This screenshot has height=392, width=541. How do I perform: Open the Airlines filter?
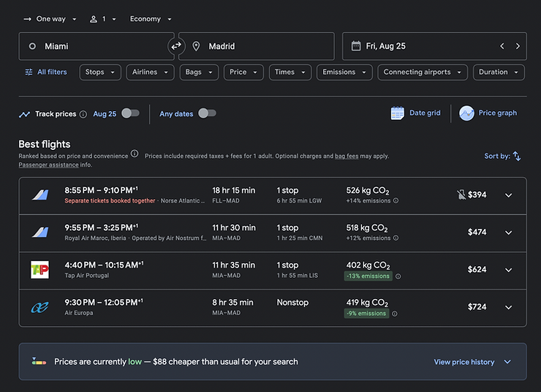pos(150,72)
